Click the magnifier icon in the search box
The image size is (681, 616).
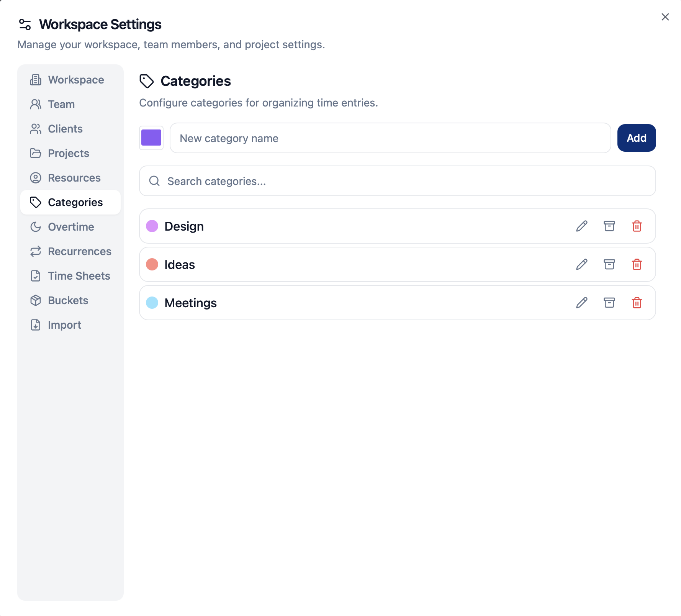tap(154, 181)
